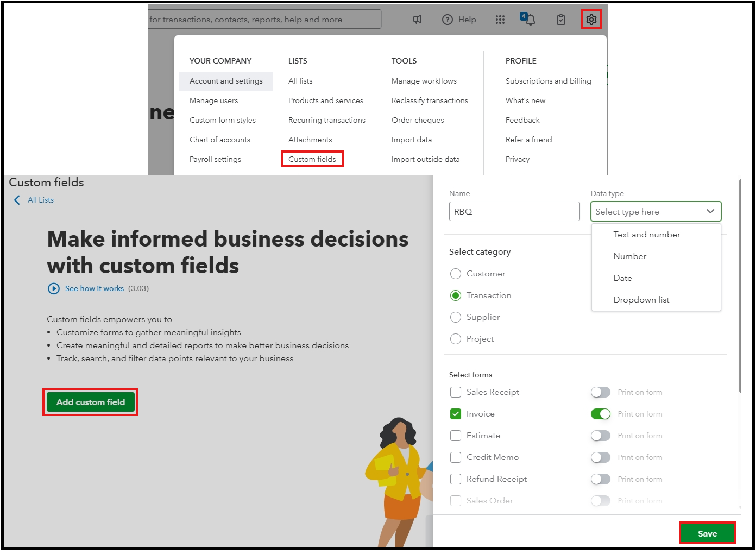Click the Help label in top bar
Viewport: 756px width, 554px height.
point(467,20)
